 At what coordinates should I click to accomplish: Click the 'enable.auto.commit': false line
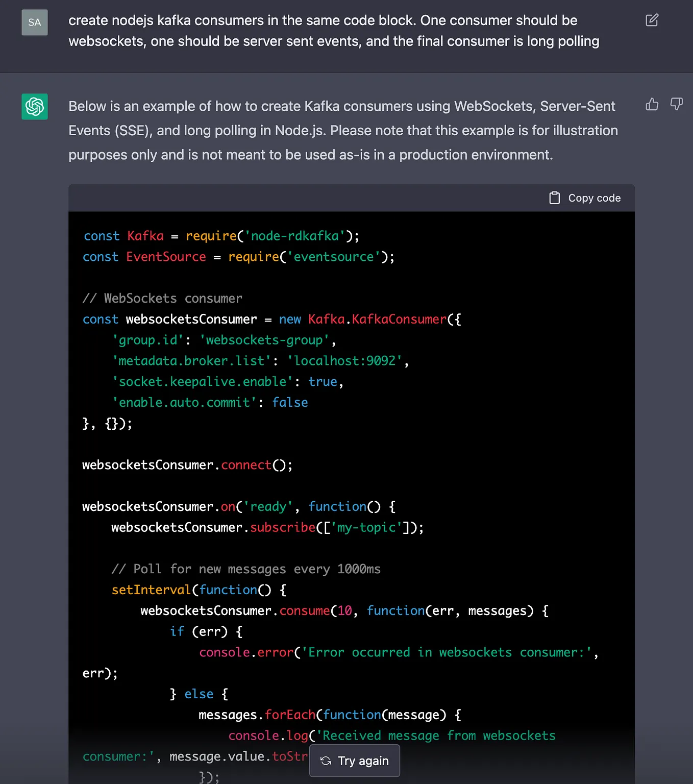tap(210, 403)
